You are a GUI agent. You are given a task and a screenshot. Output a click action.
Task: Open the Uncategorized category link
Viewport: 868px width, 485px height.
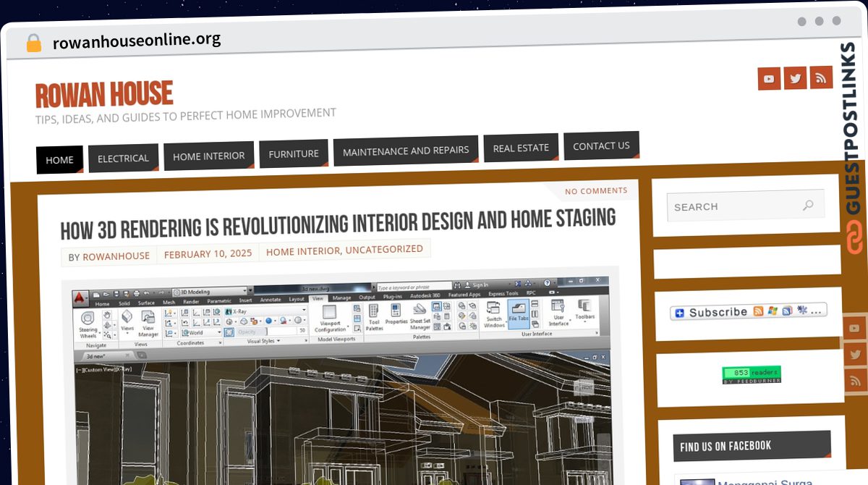384,249
